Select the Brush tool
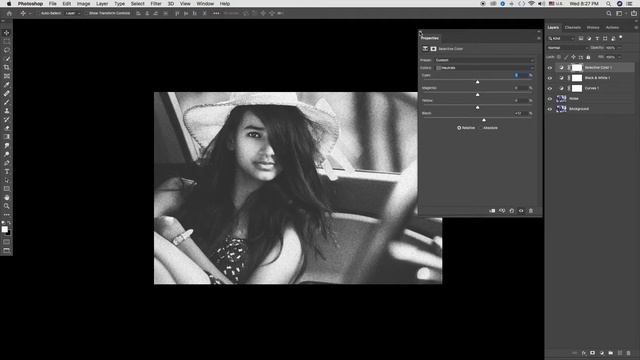Screen dimensions: 640x360 click(7, 102)
